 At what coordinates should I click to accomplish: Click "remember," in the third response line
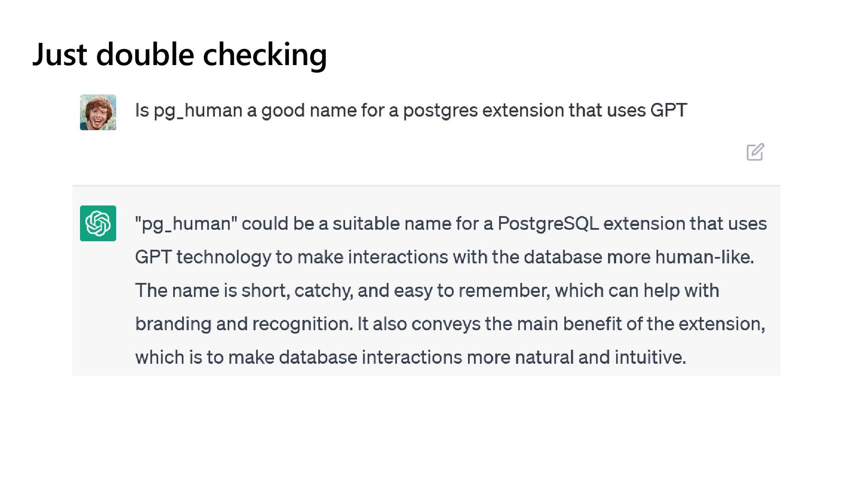(x=505, y=291)
